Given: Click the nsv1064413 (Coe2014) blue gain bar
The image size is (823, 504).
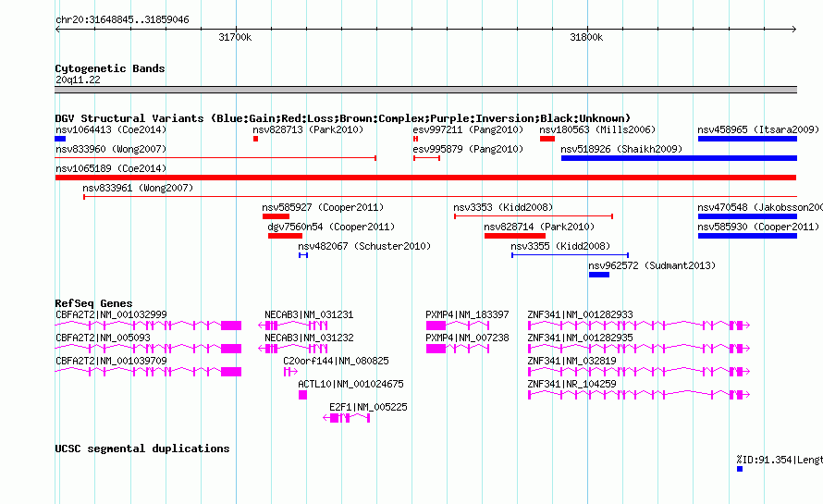Looking at the screenshot, I should 60,139.
